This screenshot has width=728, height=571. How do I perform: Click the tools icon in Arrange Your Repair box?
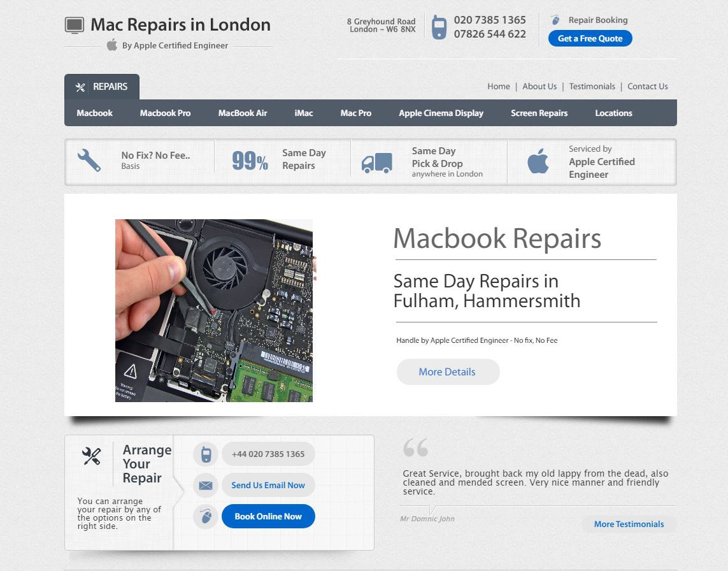pos(92,456)
